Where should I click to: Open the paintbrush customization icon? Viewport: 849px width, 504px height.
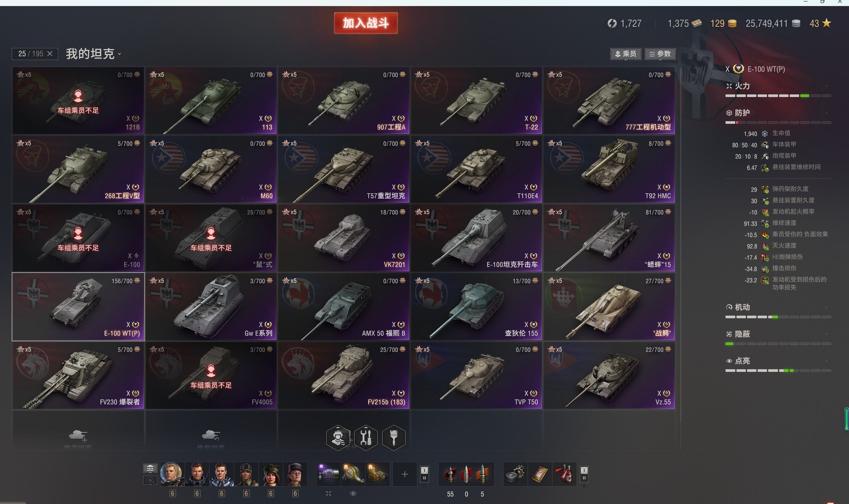tap(394, 438)
